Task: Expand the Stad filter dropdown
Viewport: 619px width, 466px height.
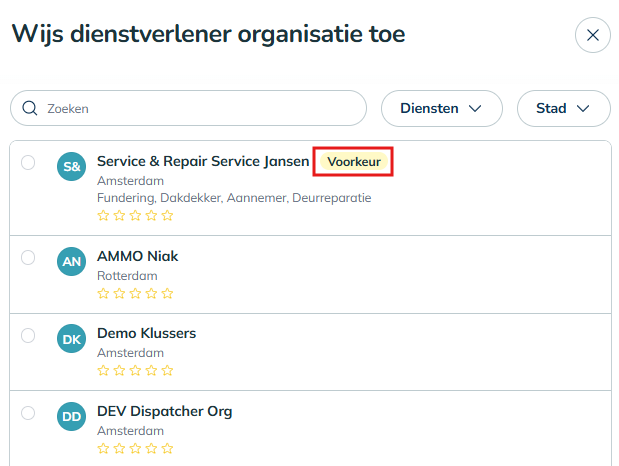Action: 563,108
